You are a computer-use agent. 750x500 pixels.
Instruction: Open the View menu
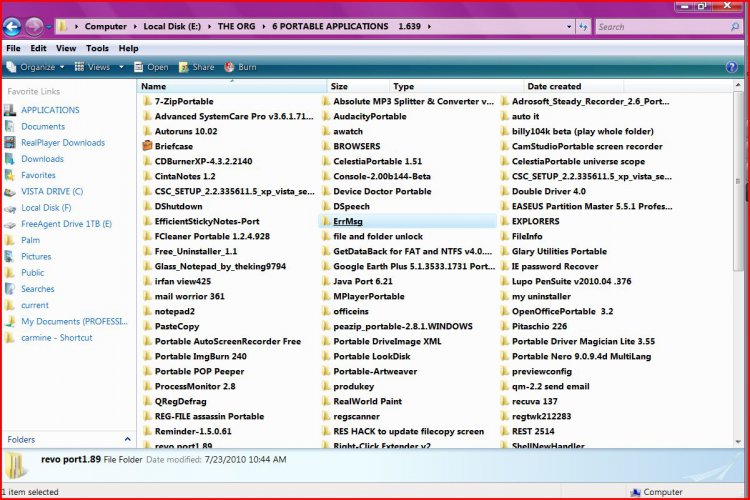[x=66, y=48]
